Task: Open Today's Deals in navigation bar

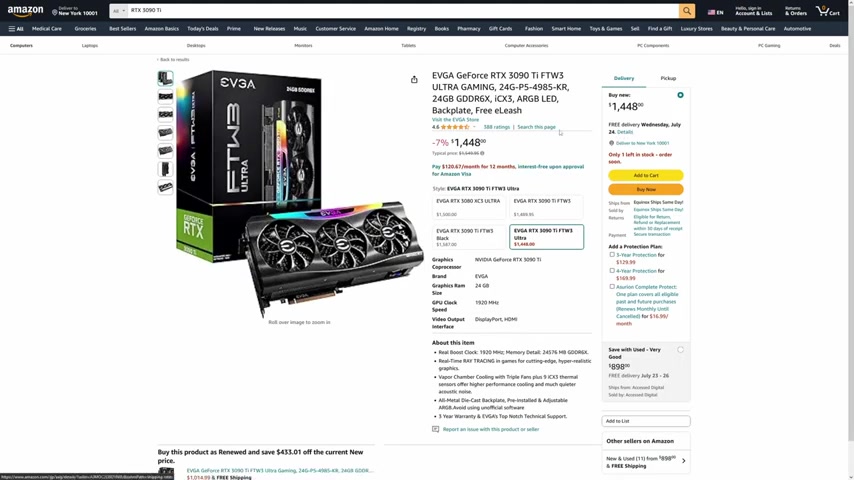Action: (203, 29)
